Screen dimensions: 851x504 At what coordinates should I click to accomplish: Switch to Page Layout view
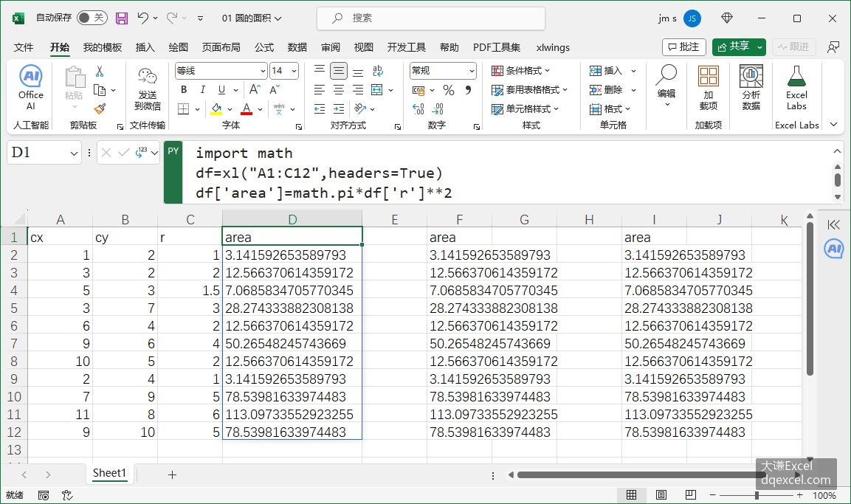[661, 495]
